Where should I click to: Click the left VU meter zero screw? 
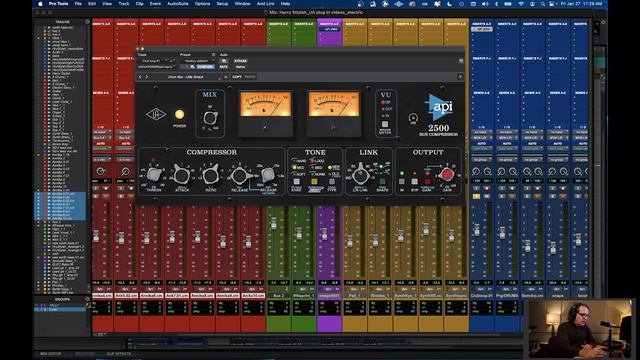pyautogui.click(x=266, y=128)
